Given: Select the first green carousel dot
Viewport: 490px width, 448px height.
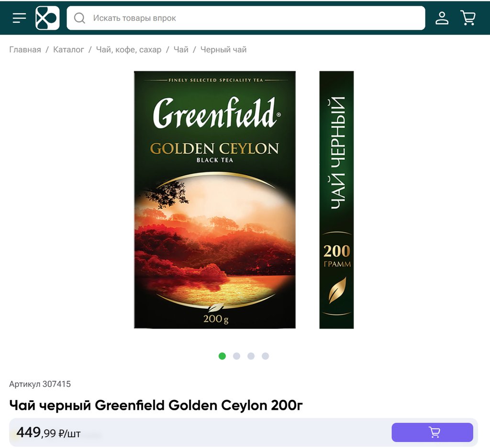Looking at the screenshot, I should (222, 356).
